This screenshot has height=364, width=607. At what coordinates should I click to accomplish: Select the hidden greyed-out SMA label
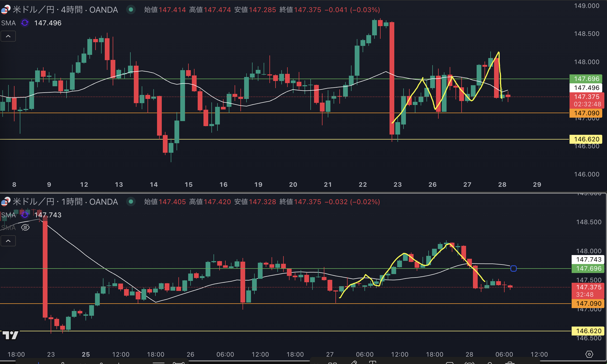(8, 227)
